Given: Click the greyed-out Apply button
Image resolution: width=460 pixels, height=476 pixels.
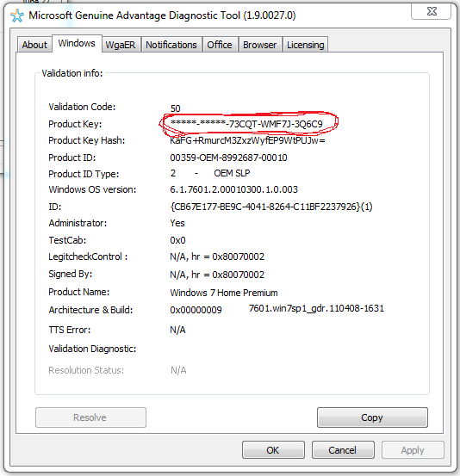Looking at the screenshot, I should pos(413,450).
